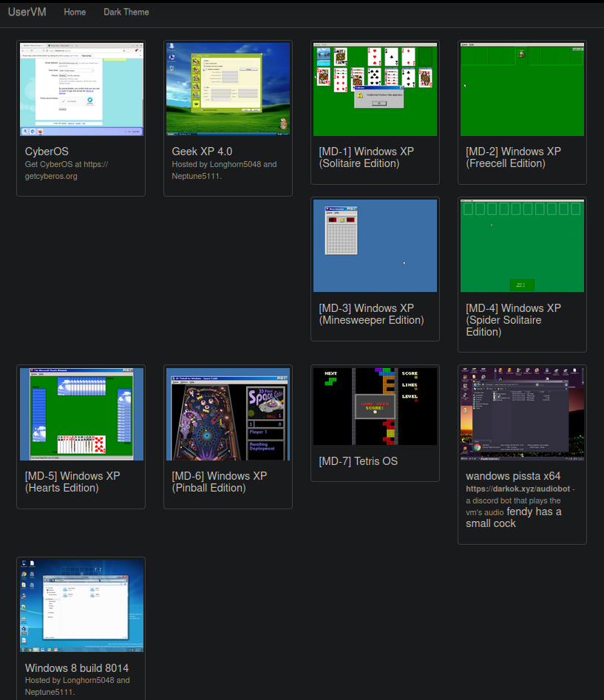The height and width of the screenshot is (700, 604).
Task: Open the Windows 8 build 8014 preview
Action: click(81, 605)
